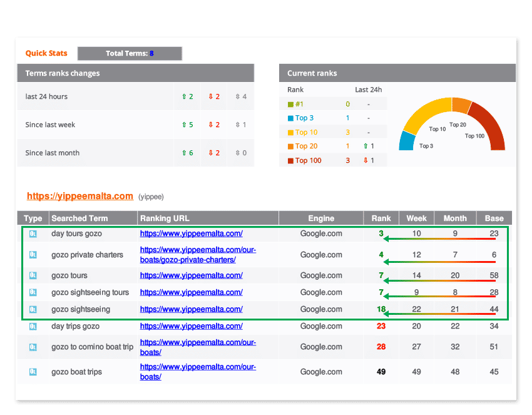Click red rank 23 in day trips gozo row
This screenshot has width=532, height=415.
(381, 327)
